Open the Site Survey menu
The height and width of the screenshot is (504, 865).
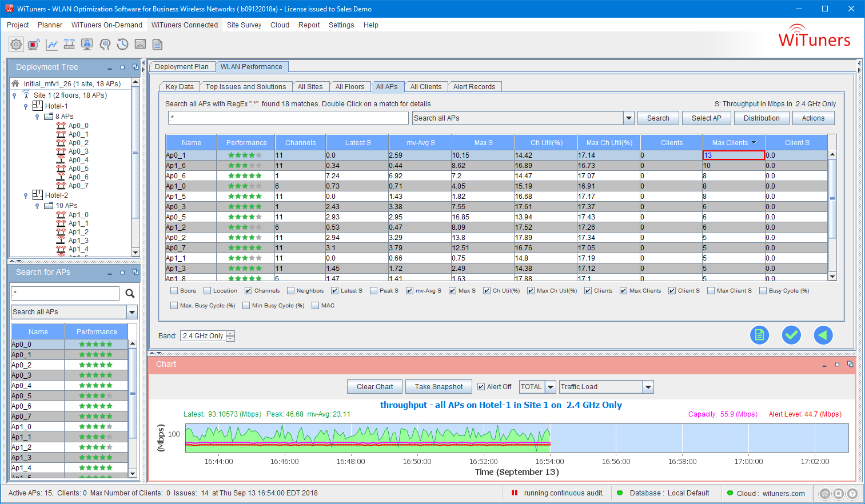(244, 25)
